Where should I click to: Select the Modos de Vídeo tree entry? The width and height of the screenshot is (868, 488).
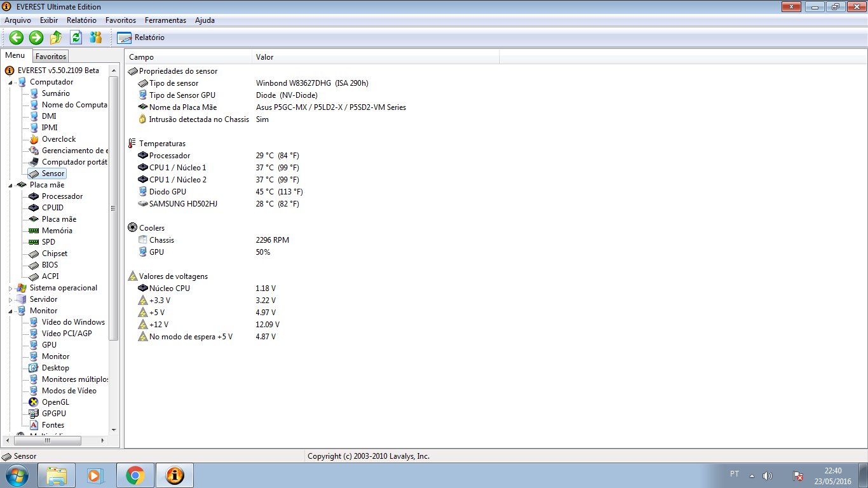[63, 391]
